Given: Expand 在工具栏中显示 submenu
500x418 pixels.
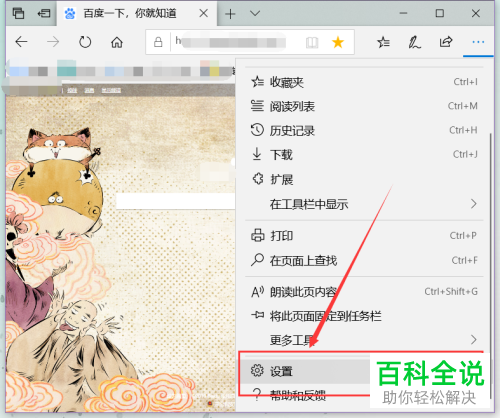Looking at the screenshot, I should 364,204.
